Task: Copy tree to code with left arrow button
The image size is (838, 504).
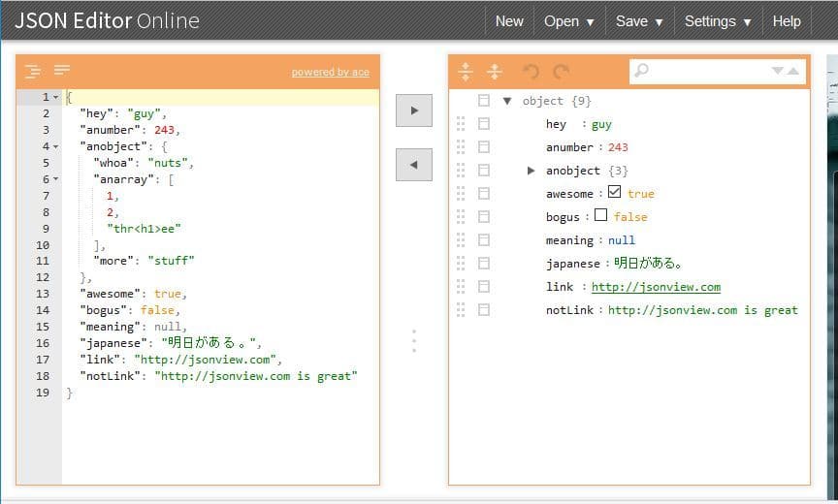Action: pos(413,165)
